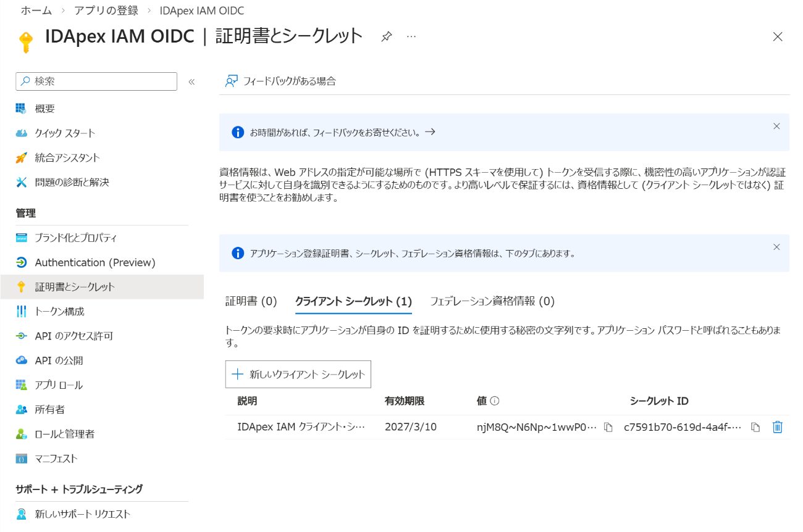Pin this blade using the pin icon

point(386,36)
